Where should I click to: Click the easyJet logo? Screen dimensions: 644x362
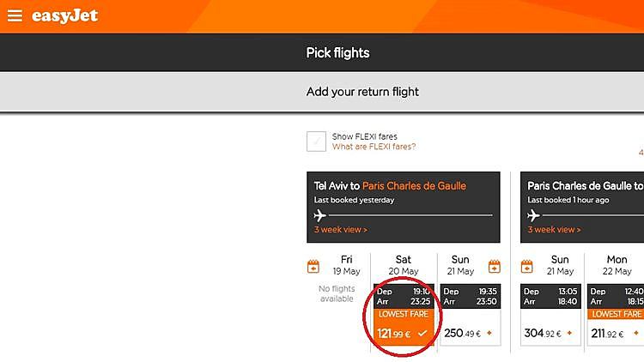pos(64,16)
